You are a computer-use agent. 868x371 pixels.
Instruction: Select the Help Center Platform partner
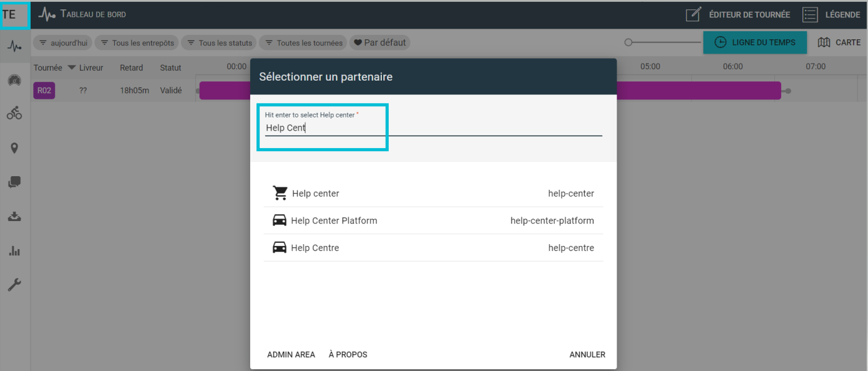(433, 220)
